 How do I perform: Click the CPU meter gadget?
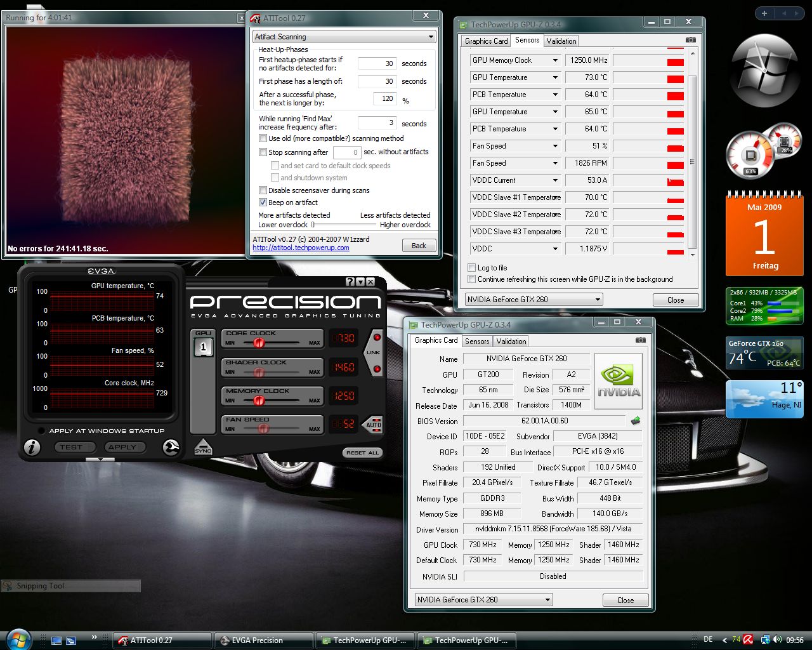click(763, 152)
